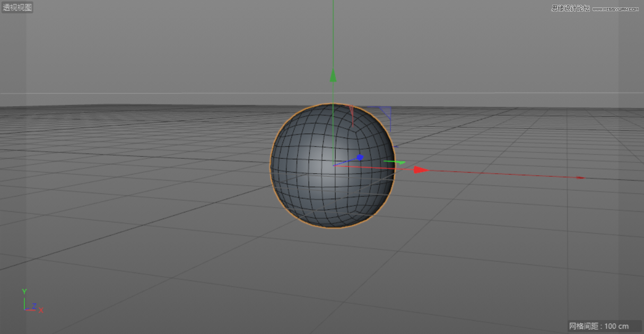This screenshot has width=644, height=334.
Task: Click the gizmo origin point at sphere center
Action: 333,165
